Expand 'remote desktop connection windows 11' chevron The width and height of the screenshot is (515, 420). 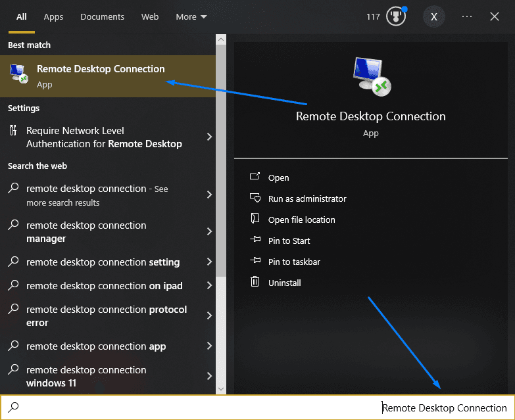pyautogui.click(x=209, y=376)
